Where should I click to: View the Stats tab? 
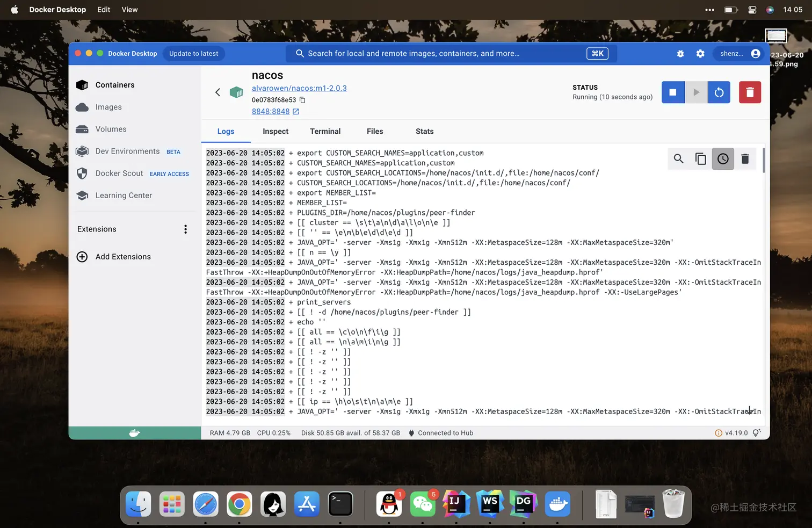[x=424, y=132]
